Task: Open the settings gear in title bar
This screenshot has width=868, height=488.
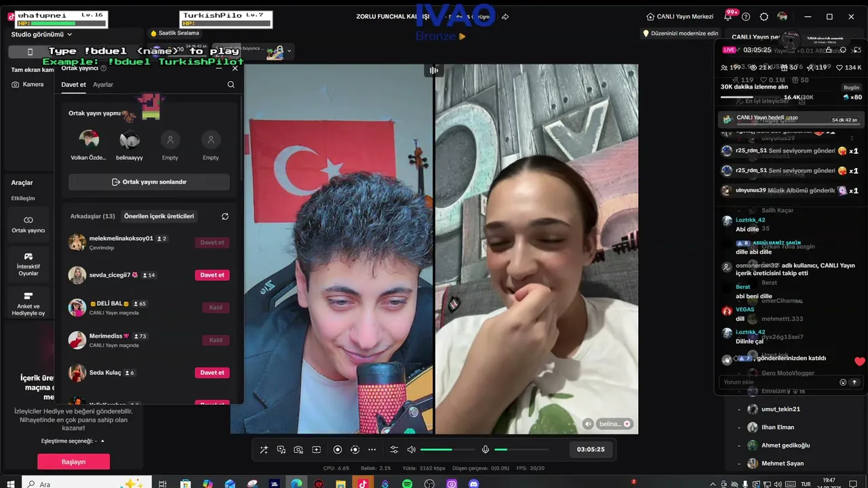Action: [764, 17]
